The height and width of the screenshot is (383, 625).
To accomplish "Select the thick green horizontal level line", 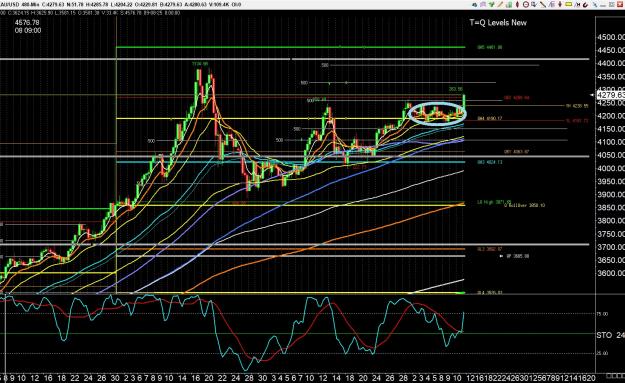I will tap(290, 47).
